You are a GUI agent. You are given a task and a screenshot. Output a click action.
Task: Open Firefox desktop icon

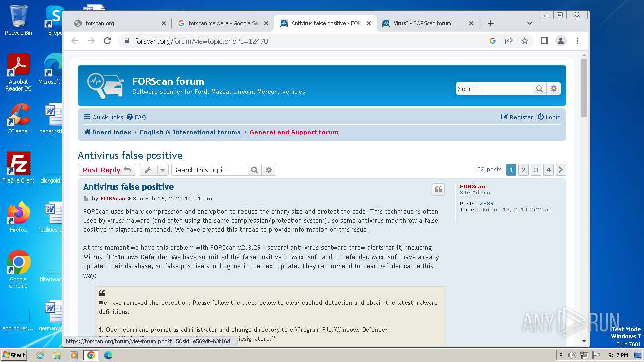click(x=18, y=217)
